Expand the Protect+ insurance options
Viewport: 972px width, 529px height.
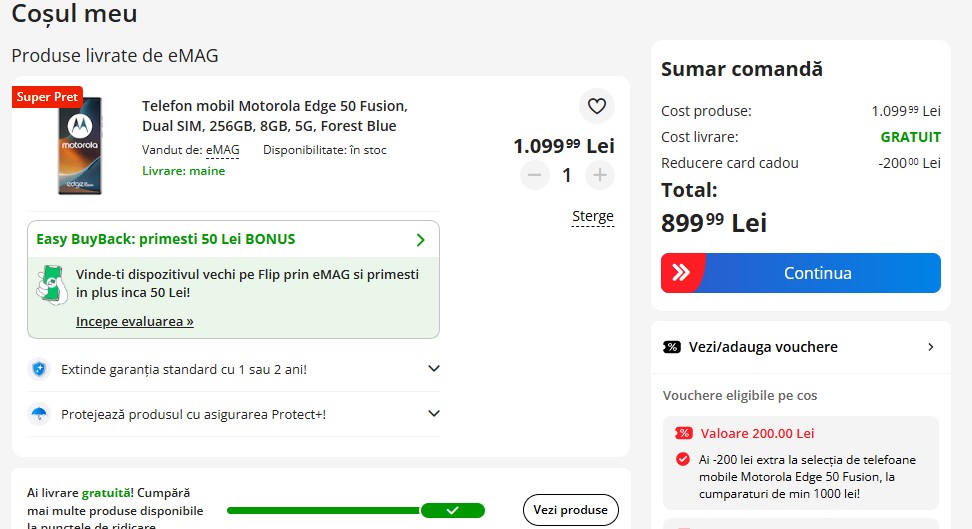click(434, 414)
